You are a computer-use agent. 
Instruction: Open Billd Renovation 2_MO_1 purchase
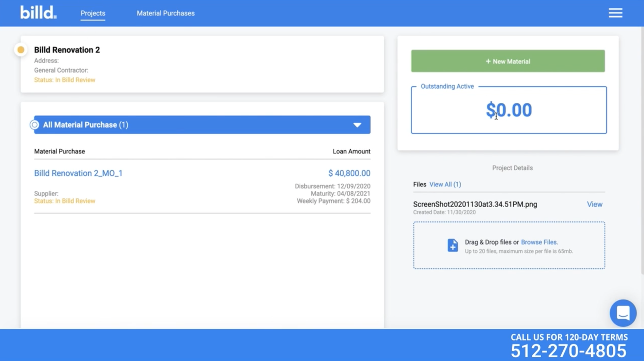78,173
